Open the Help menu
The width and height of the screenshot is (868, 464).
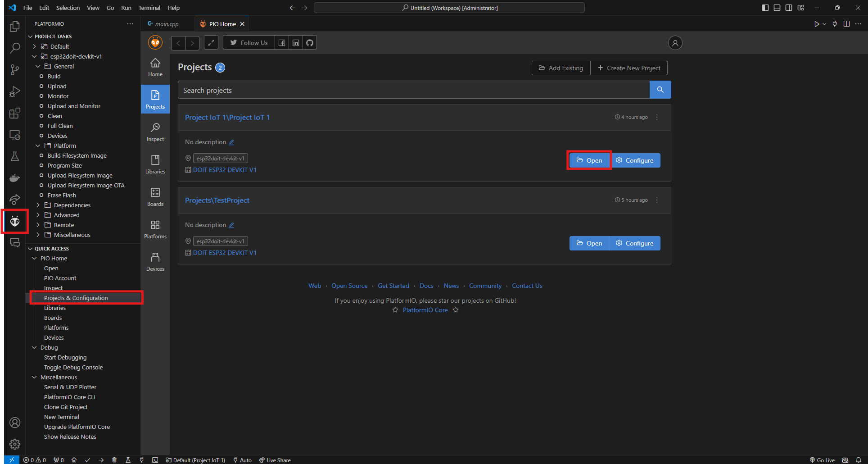click(x=173, y=8)
